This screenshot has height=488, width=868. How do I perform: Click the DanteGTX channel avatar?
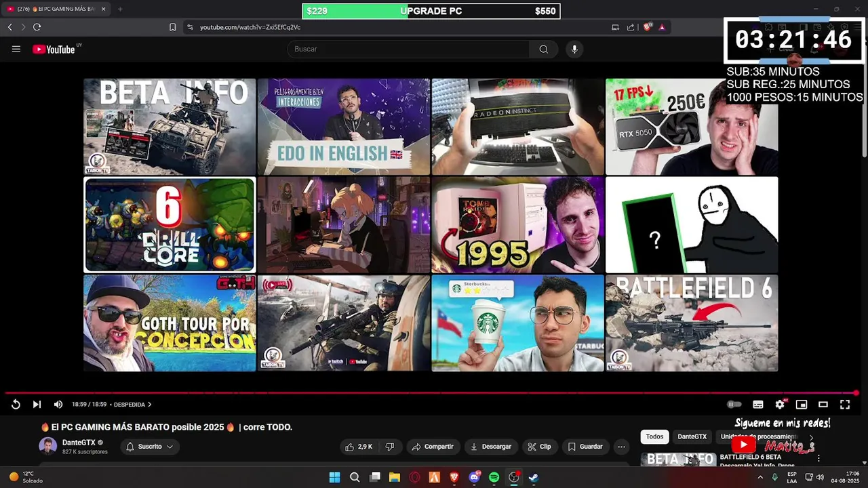pyautogui.click(x=47, y=446)
